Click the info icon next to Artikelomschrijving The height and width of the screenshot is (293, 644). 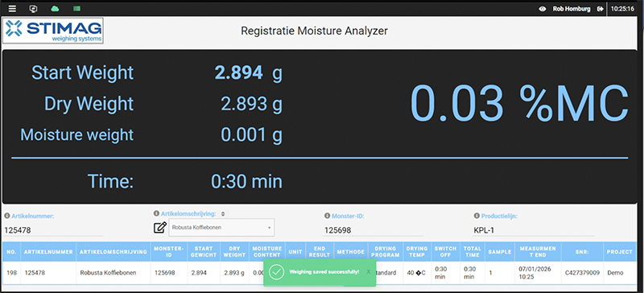point(156,213)
